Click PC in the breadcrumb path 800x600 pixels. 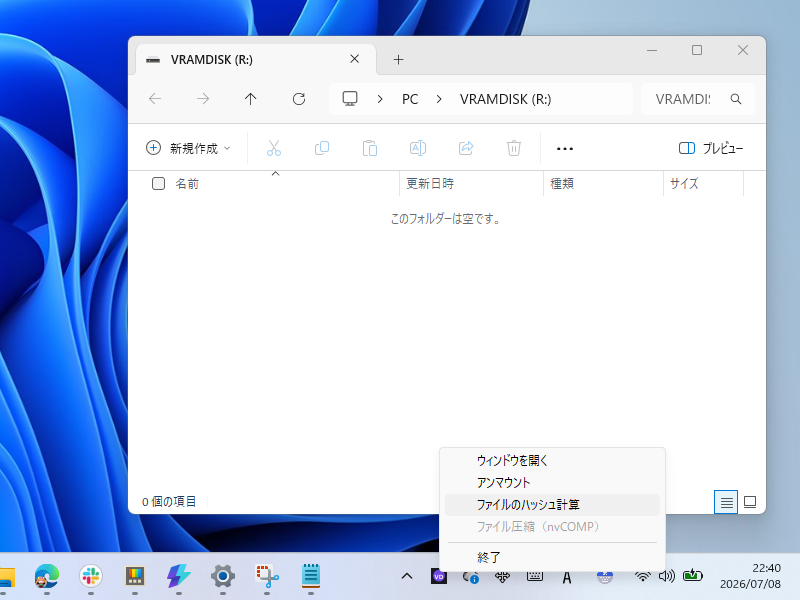410,99
